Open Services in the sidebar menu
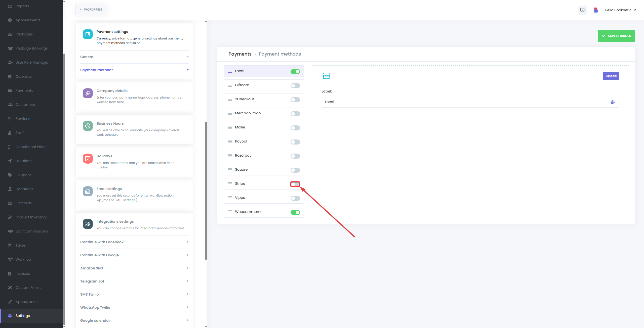The image size is (644, 328). click(x=31, y=119)
